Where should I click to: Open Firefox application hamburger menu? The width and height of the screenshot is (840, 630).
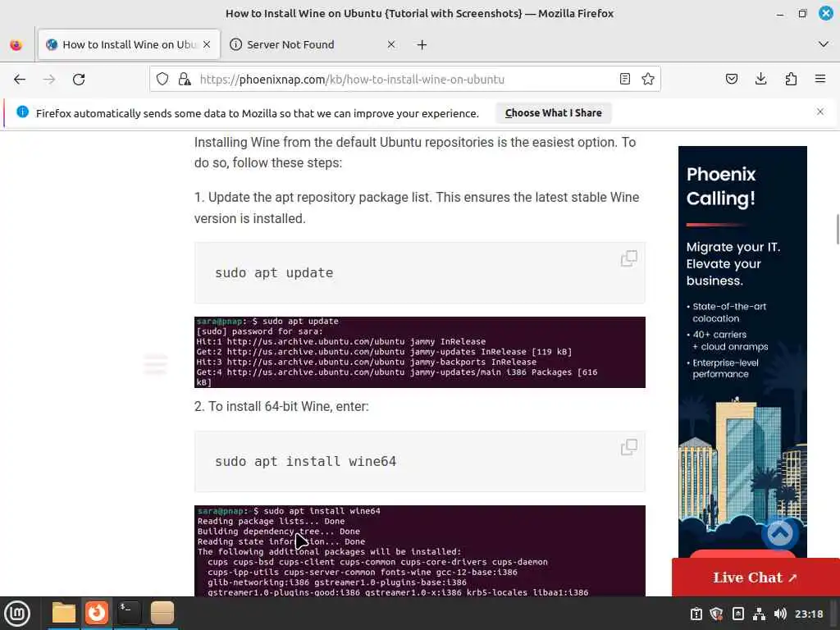click(820, 80)
